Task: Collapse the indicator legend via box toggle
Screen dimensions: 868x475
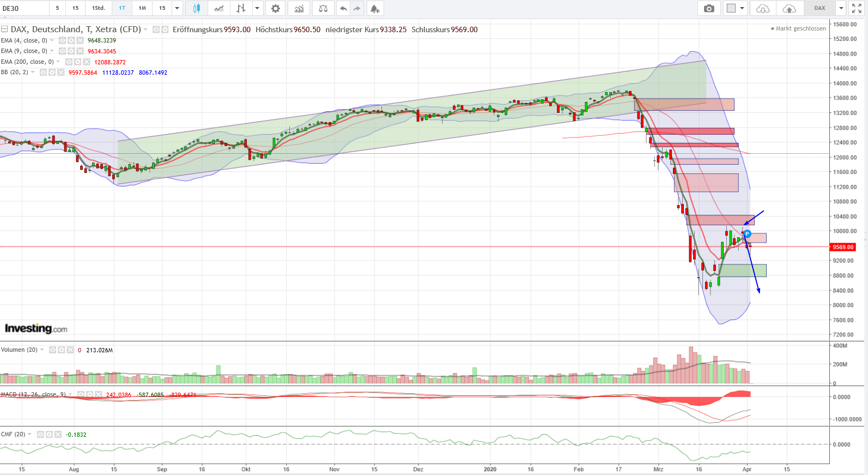Action: 4,29
